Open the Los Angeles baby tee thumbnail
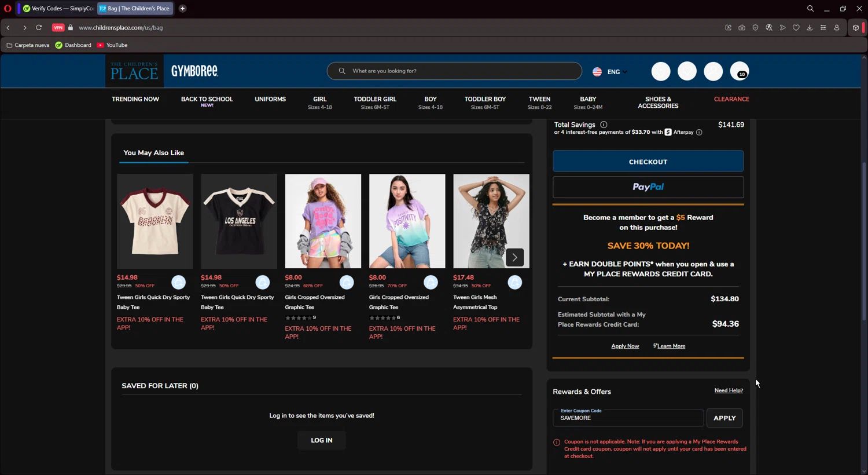 [x=239, y=221]
